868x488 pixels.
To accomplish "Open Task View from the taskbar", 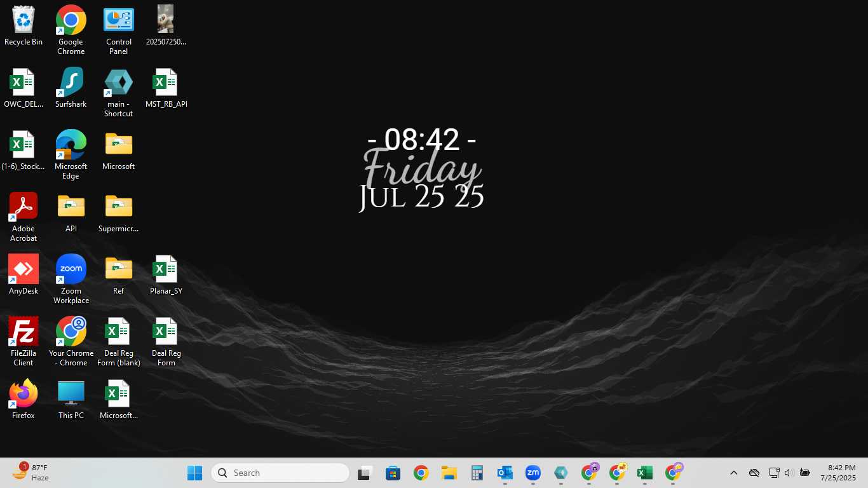I will (x=365, y=473).
